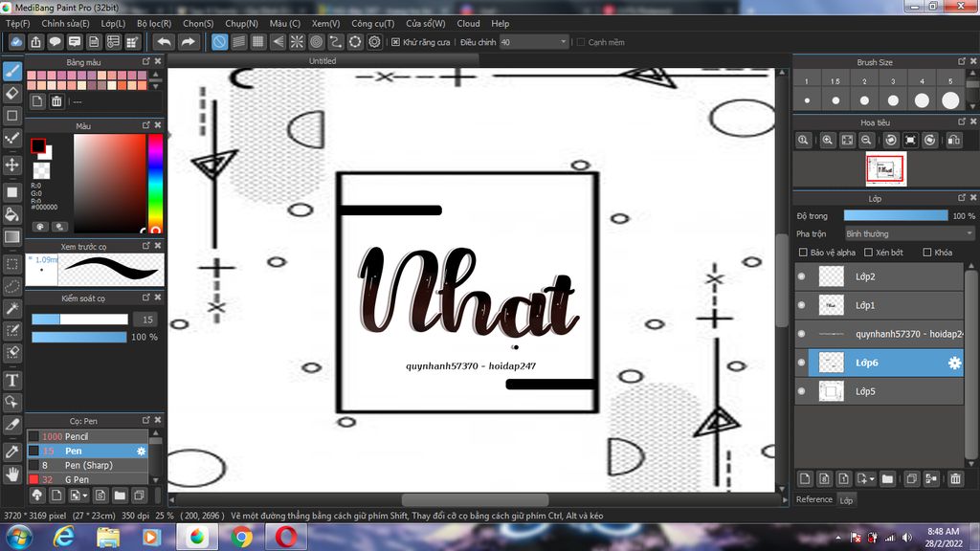Open the Pen brush settings gear
Viewport: 980px width, 551px height.
(x=142, y=452)
